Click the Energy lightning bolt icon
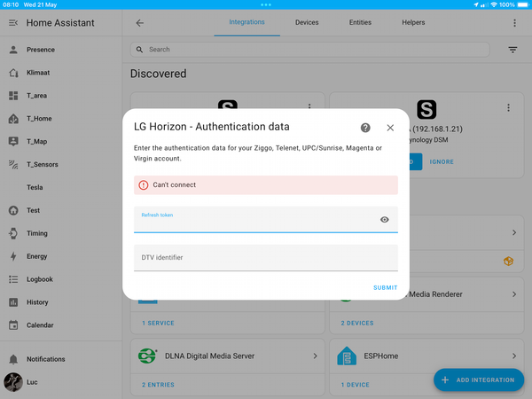This screenshot has width=532, height=399. (13, 256)
